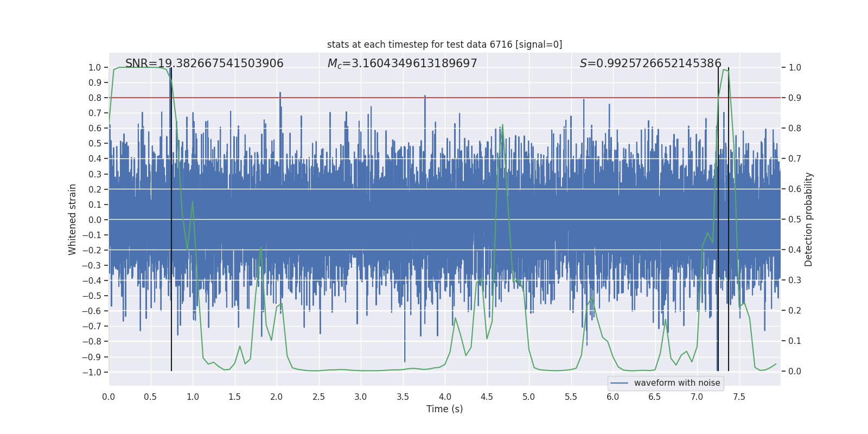Screen dimensions: 868x434
Task: Click the 'waveform with noise' legend label
Action: (x=677, y=383)
